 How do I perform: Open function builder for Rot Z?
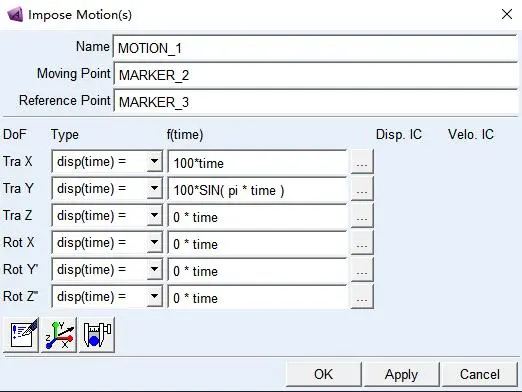(362, 297)
